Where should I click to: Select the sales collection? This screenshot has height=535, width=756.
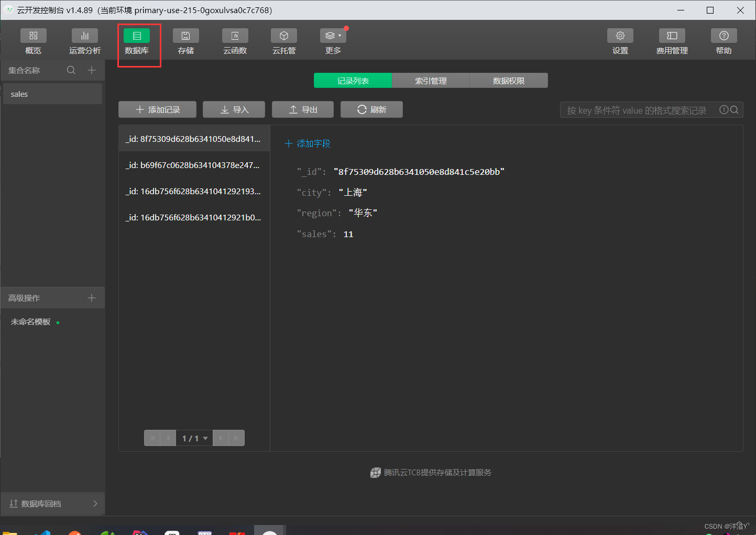point(52,94)
